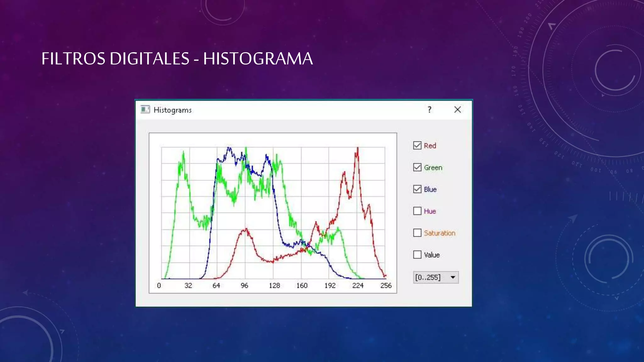Open the [0..255] range dropdown
The image size is (644, 362).
point(436,277)
